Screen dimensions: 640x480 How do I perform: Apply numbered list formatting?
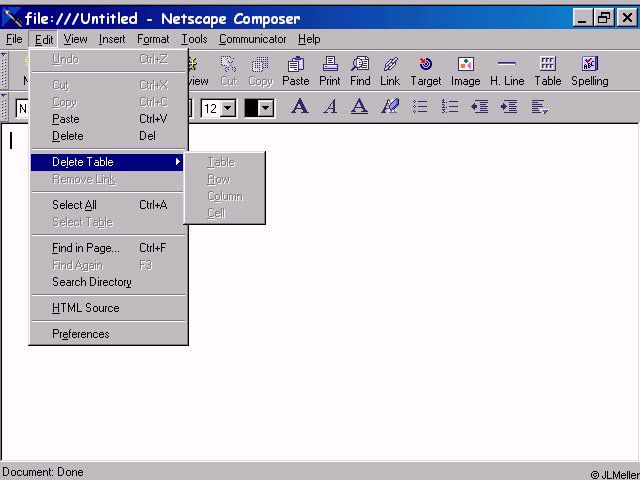(x=450, y=107)
